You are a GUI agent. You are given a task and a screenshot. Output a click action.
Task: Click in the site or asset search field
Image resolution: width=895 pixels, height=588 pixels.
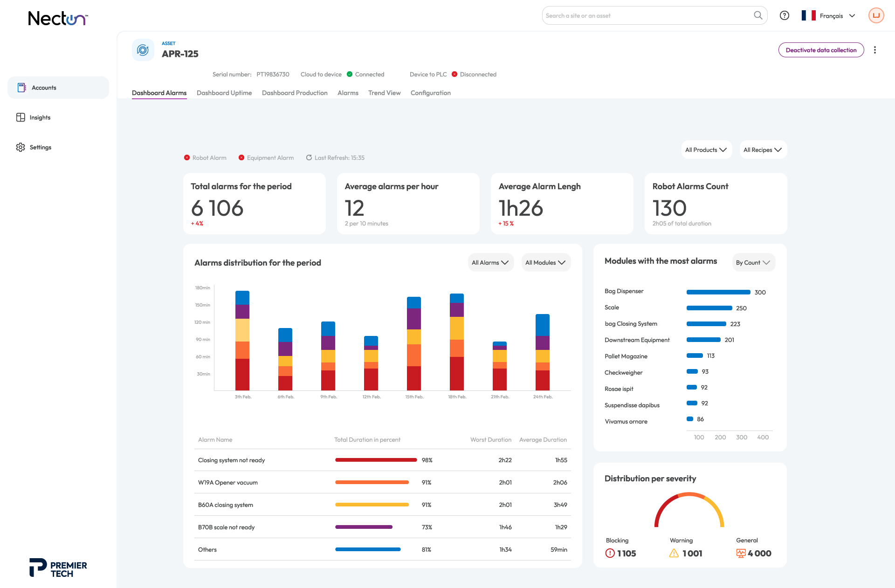(x=647, y=15)
